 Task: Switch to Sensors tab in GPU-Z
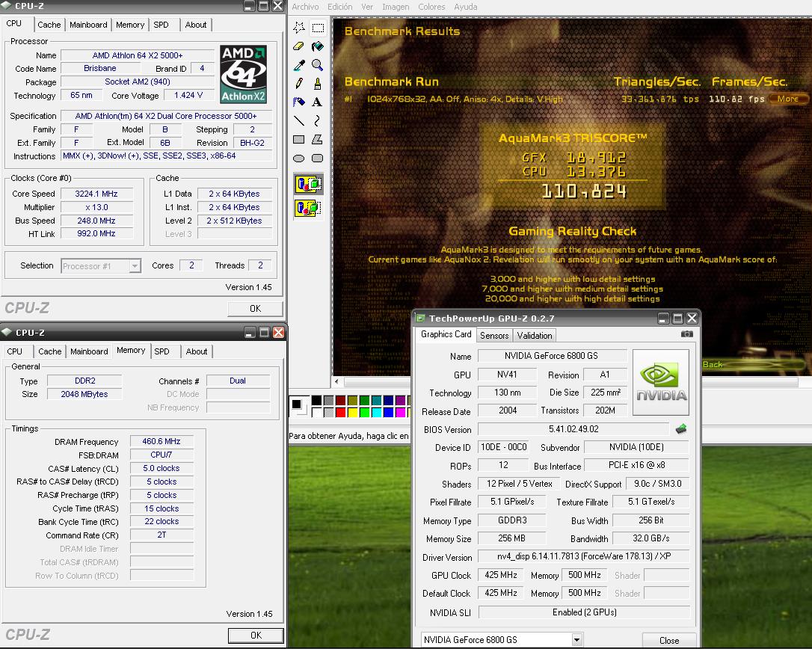[x=494, y=336]
